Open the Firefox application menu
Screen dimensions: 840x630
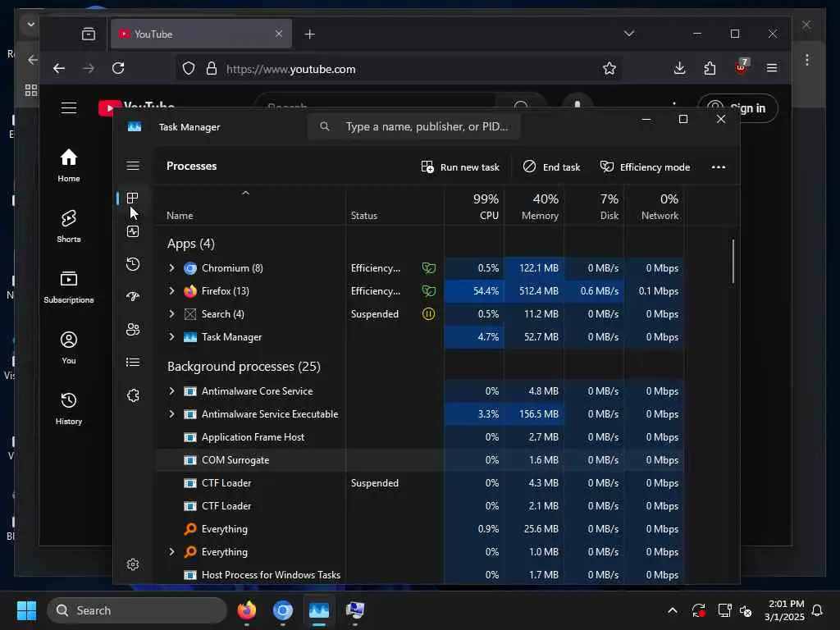(771, 68)
